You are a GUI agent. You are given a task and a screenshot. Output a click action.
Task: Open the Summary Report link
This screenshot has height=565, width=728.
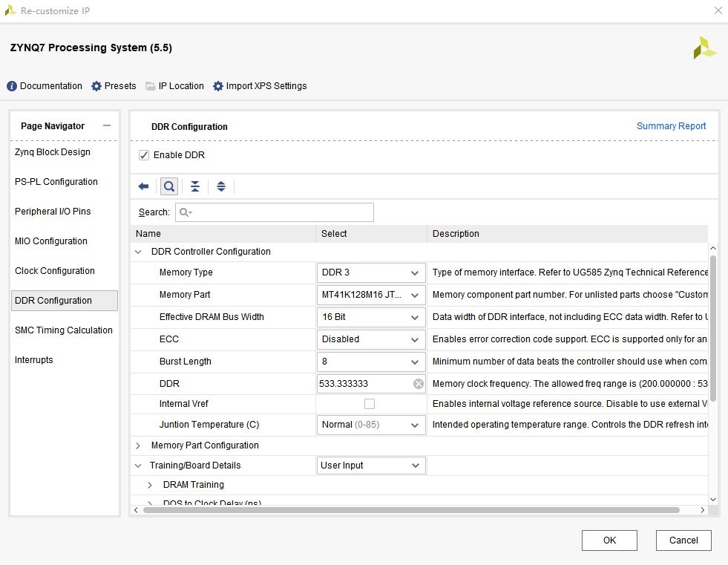tap(671, 126)
